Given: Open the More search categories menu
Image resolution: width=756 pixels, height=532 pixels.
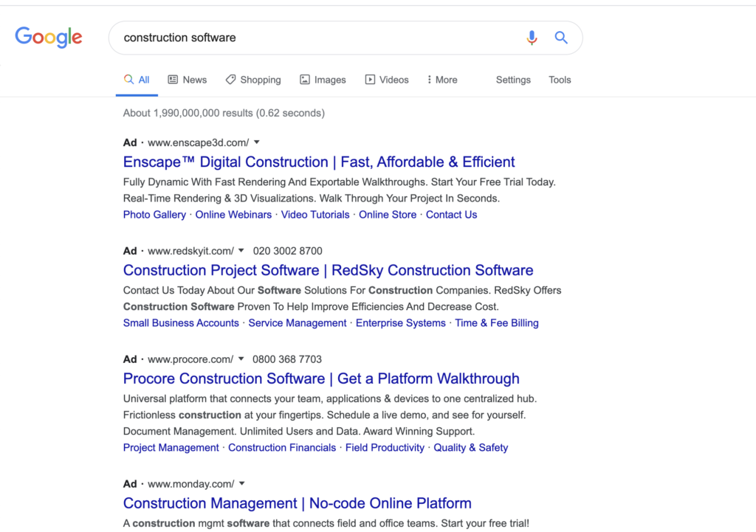Looking at the screenshot, I should (x=442, y=80).
